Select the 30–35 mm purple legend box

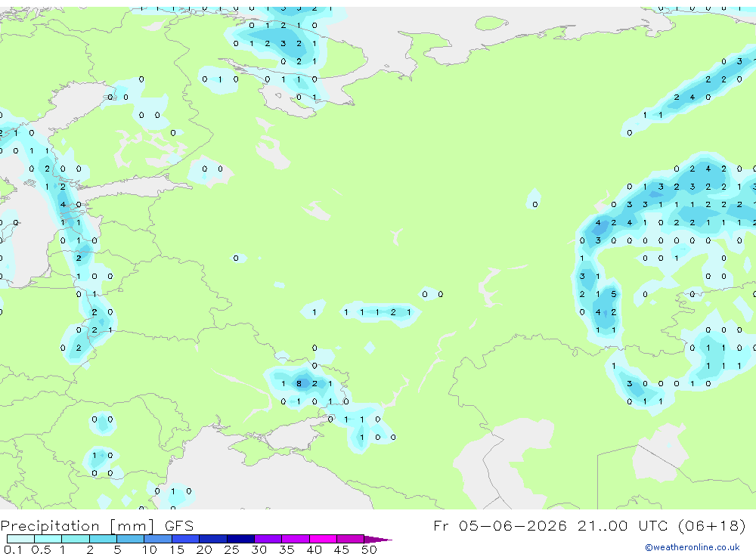(268, 539)
